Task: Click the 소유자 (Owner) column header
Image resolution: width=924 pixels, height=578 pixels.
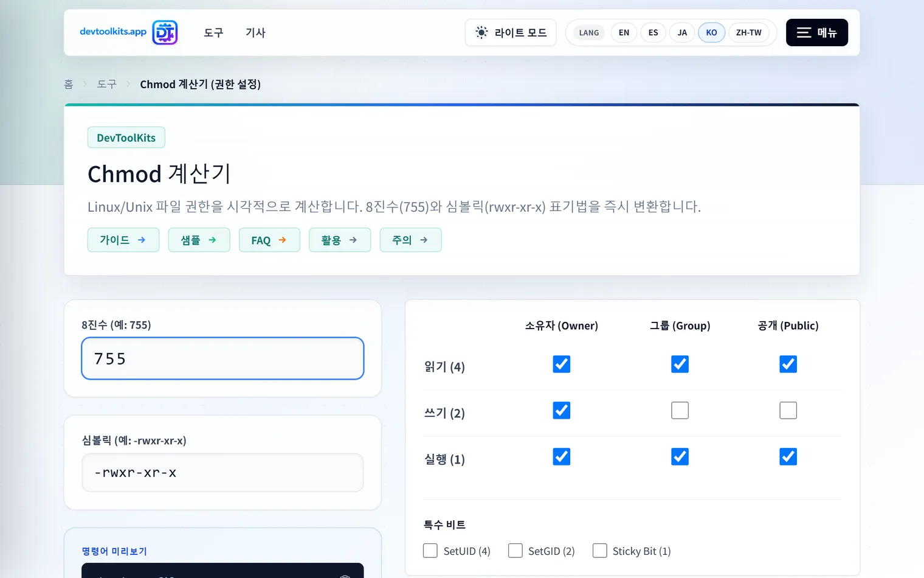Action: tap(562, 326)
